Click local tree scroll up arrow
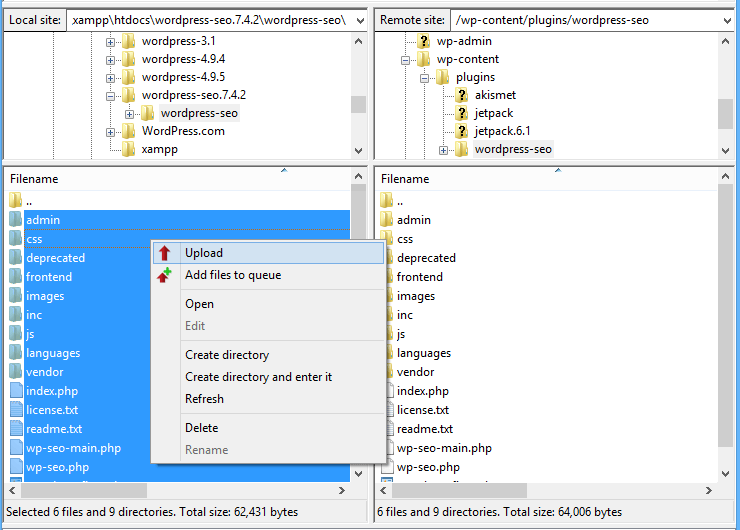This screenshot has width=740, height=530. click(358, 42)
